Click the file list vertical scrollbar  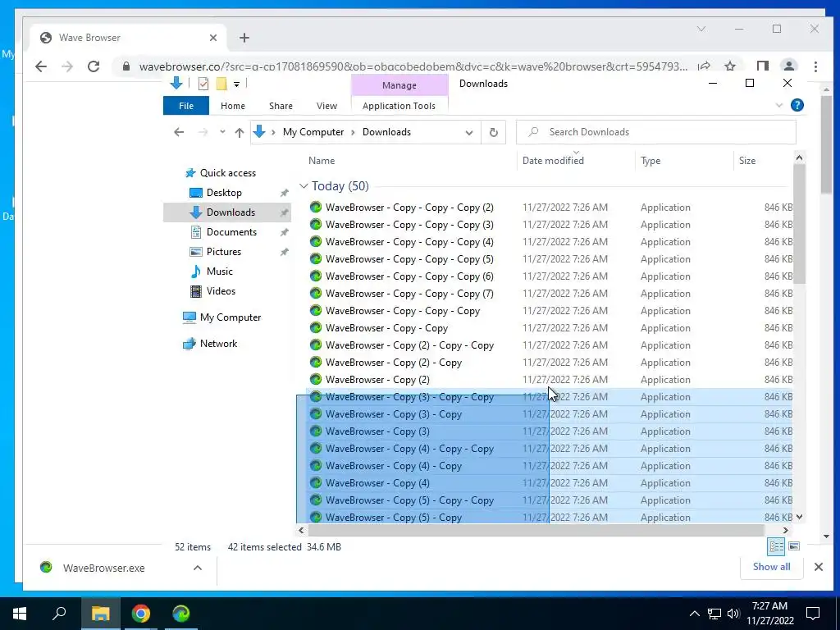799,223
